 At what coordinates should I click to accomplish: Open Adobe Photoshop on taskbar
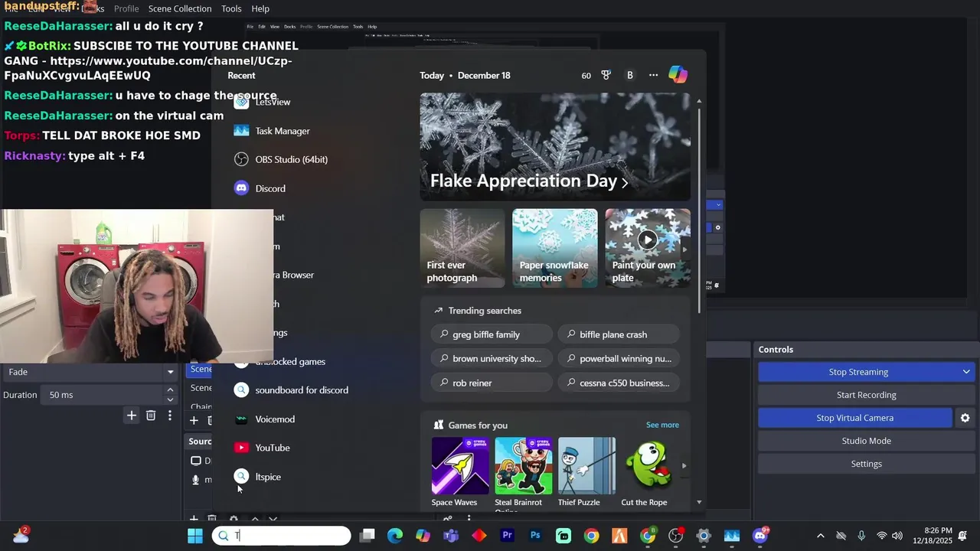tap(535, 536)
